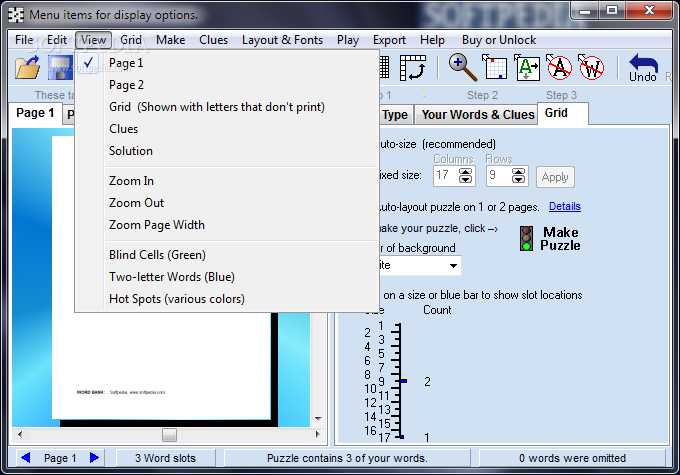680x475 pixels.
Task: Click '0 words were omitted' status text
Action: tap(572, 458)
